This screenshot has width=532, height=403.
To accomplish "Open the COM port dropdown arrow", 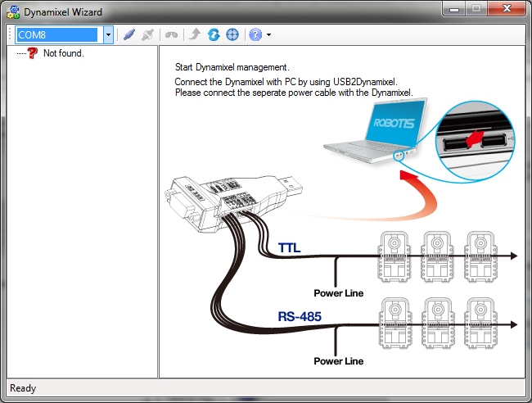I will (108, 35).
